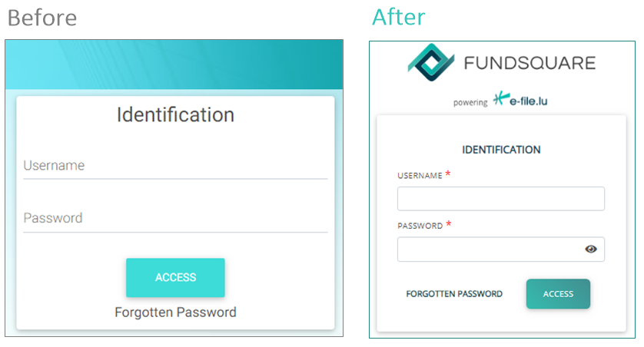Click the teal header banner in Before form
The width and height of the screenshot is (644, 347).
[175, 64]
